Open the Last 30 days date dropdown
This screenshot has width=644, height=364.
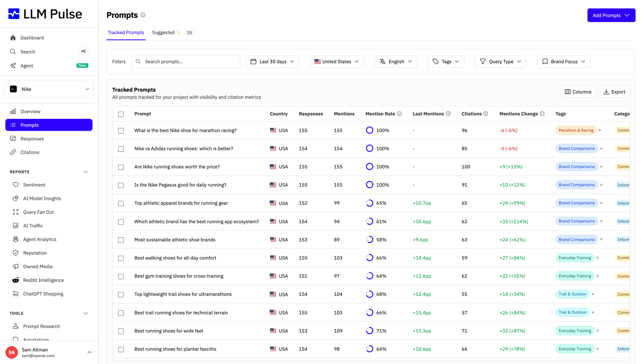pos(272,62)
